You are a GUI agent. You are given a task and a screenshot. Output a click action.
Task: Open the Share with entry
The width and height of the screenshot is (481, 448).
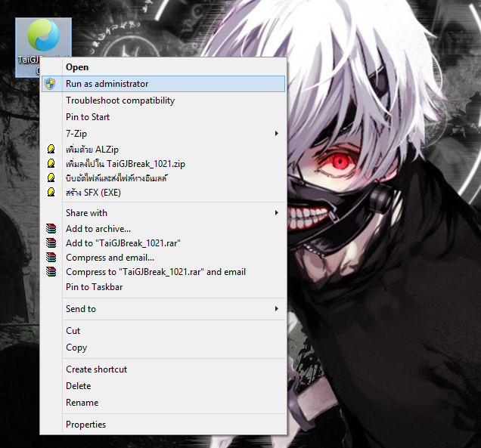coord(163,212)
